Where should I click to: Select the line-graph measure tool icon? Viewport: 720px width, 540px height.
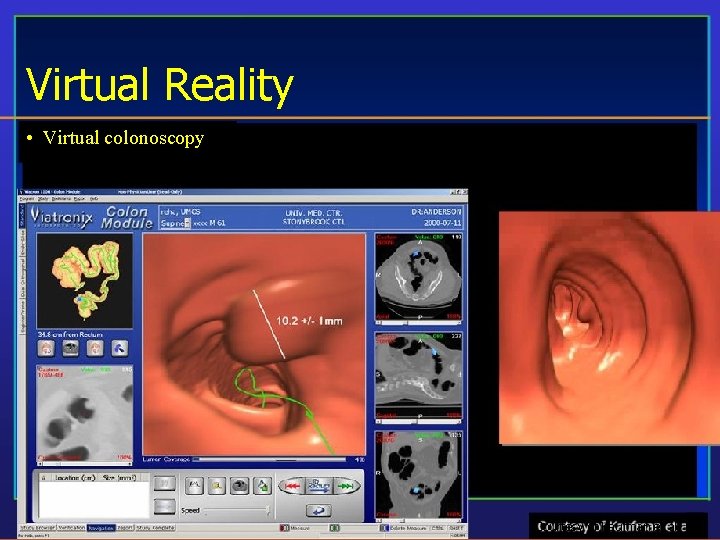194,485
